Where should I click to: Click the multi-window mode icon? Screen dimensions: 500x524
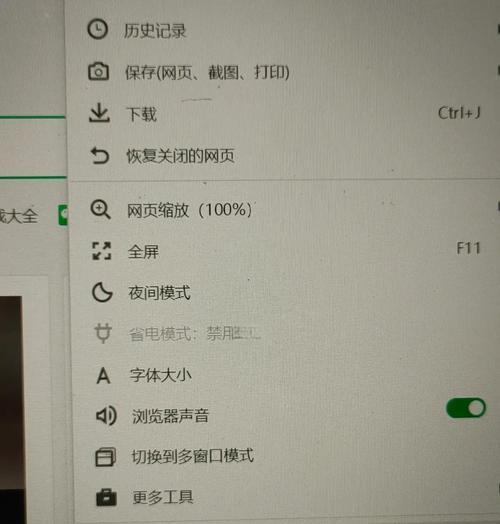pyautogui.click(x=106, y=457)
